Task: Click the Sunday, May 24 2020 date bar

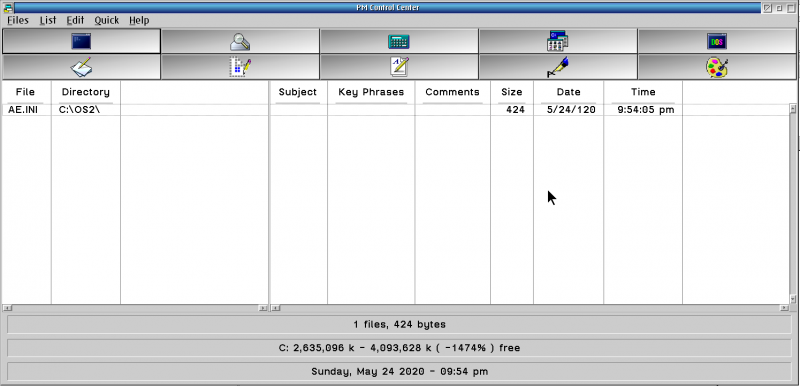Action: [x=399, y=371]
